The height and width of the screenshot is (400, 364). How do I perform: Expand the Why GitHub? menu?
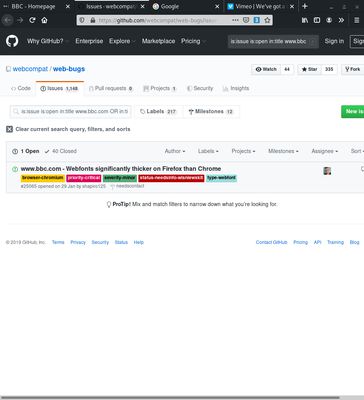[x=47, y=41]
